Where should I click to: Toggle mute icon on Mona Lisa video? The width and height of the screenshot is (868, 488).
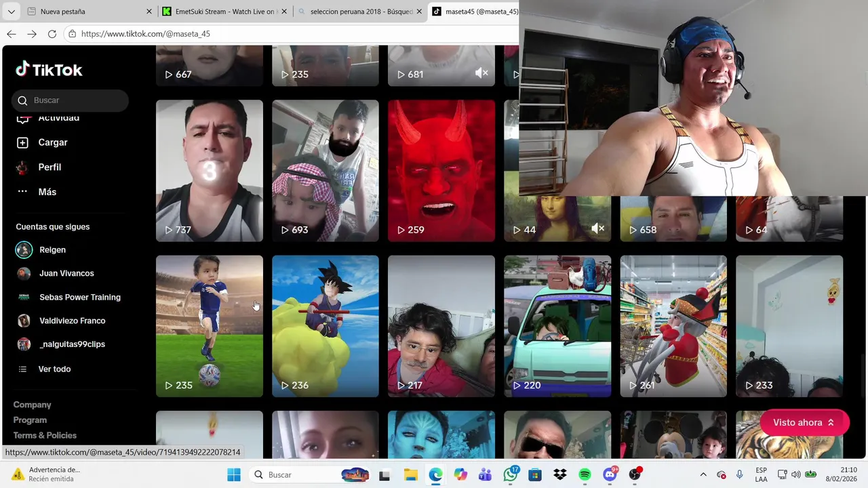click(x=597, y=229)
